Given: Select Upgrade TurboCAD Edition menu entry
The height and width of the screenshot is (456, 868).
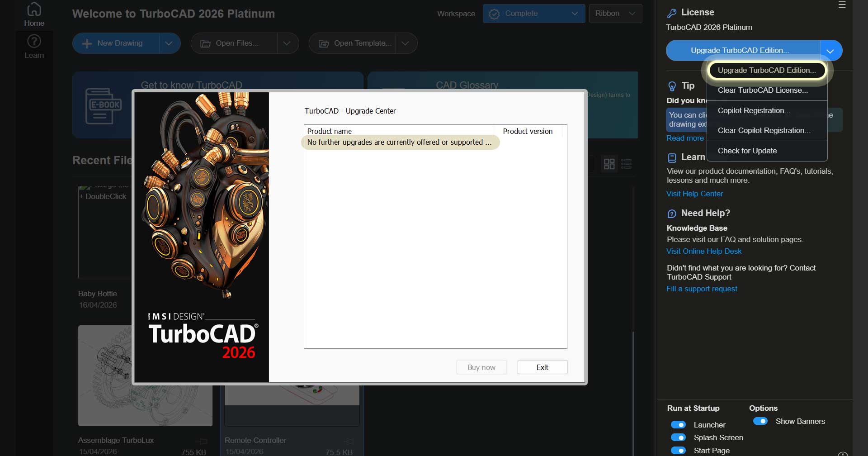Looking at the screenshot, I should tap(767, 71).
